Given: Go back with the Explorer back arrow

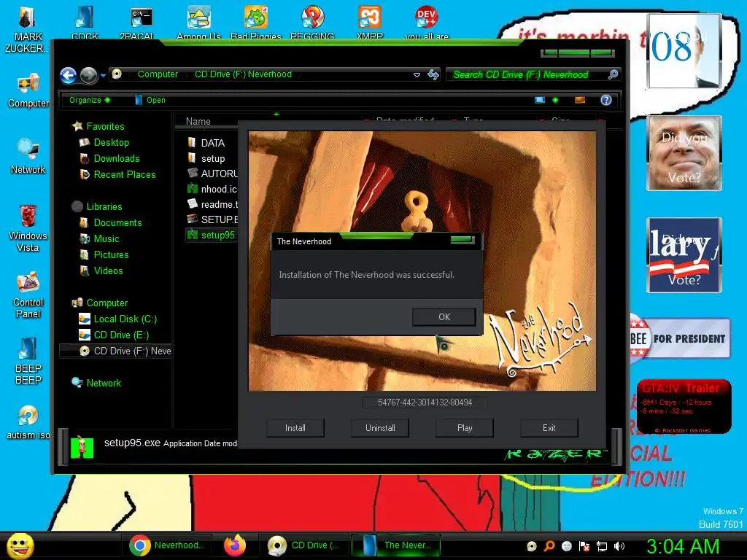Looking at the screenshot, I should point(68,75).
